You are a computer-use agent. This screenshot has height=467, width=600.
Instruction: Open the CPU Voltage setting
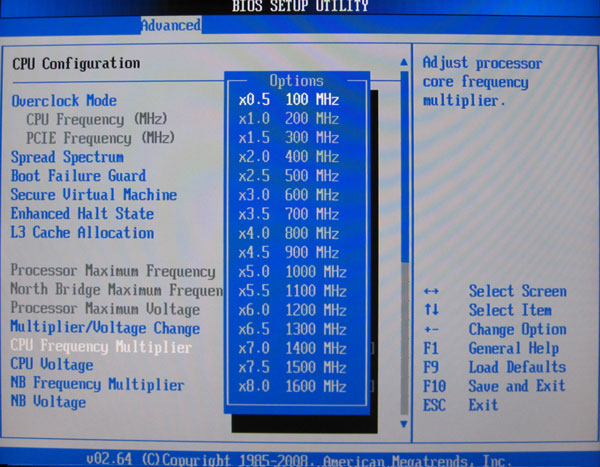coord(52,364)
